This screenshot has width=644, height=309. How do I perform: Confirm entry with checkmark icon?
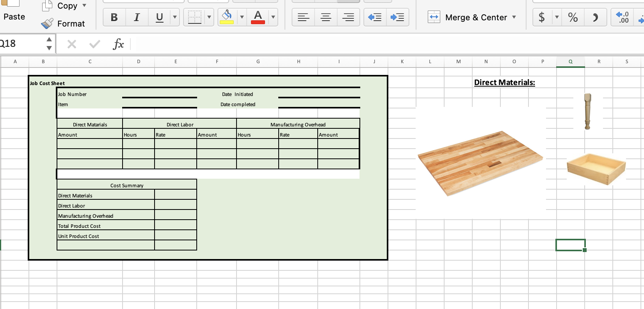94,44
